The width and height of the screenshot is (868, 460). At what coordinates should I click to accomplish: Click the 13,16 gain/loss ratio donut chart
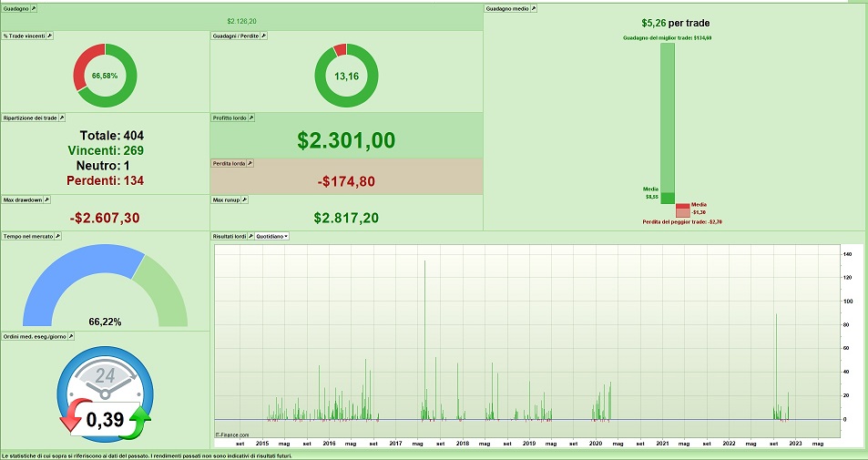coord(346,76)
